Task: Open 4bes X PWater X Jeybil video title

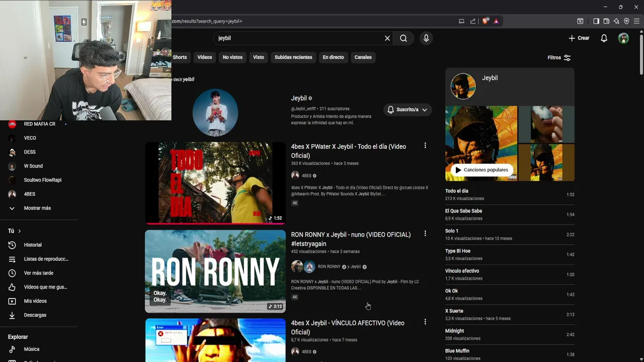Action: pyautogui.click(x=348, y=151)
